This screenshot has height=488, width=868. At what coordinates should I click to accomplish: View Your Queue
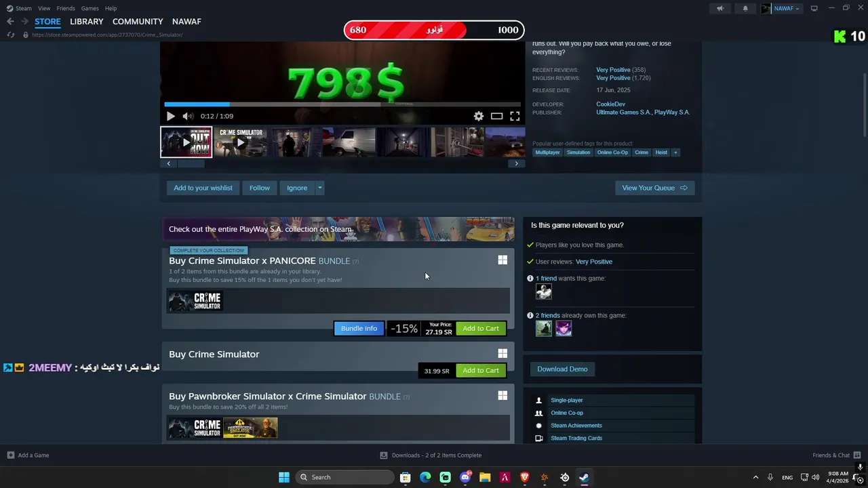pos(654,188)
